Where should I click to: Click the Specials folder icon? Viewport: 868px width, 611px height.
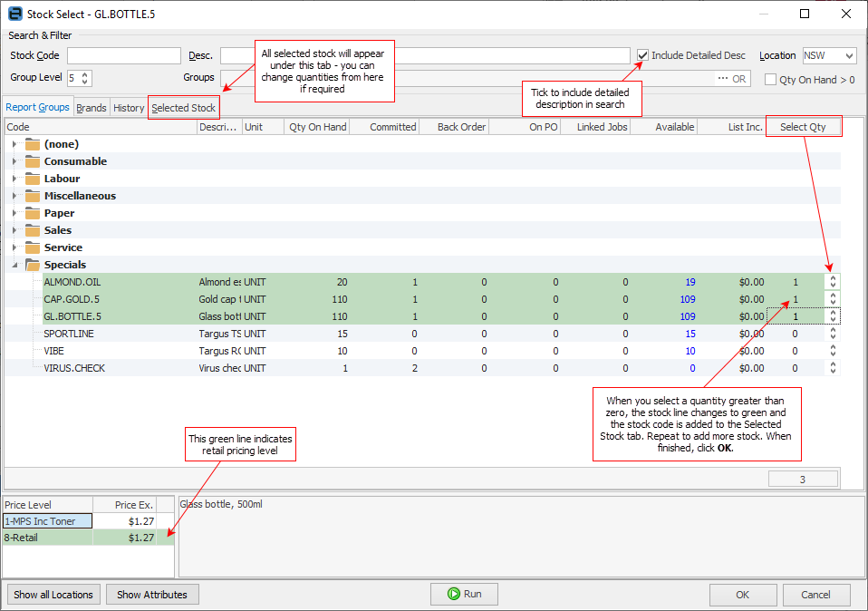(33, 265)
